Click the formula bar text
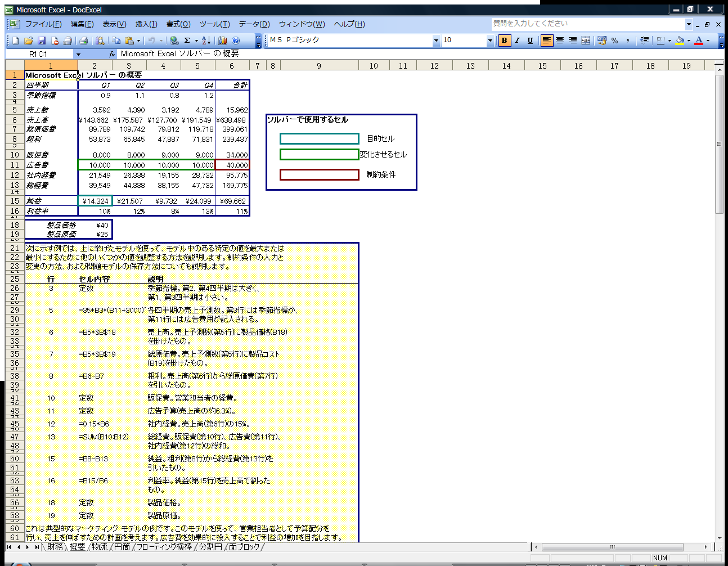The image size is (728, 566). 180,53
